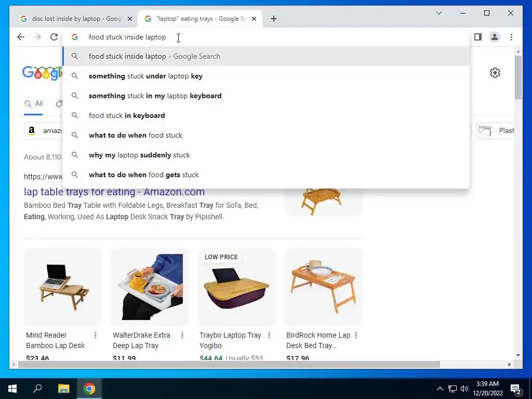Click the scroll down arrow
Viewport: 532px width, 399px height.
[x=518, y=355]
